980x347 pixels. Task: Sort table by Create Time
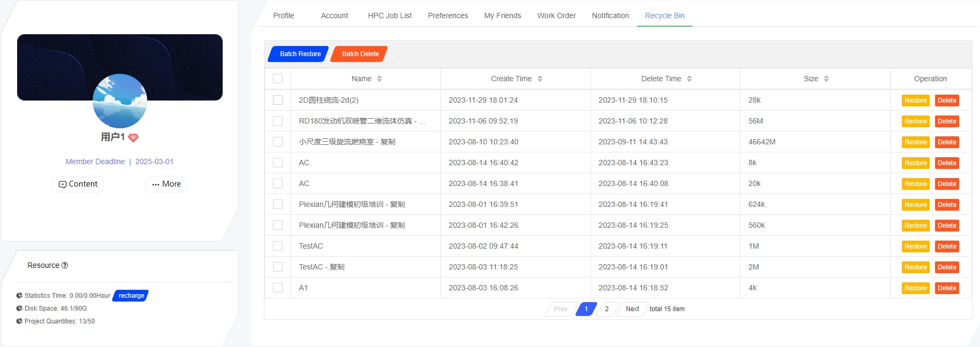[540, 79]
